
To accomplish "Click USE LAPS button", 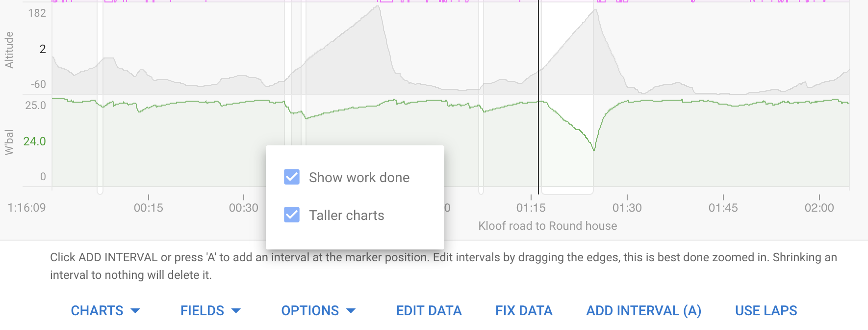I will 766,310.
